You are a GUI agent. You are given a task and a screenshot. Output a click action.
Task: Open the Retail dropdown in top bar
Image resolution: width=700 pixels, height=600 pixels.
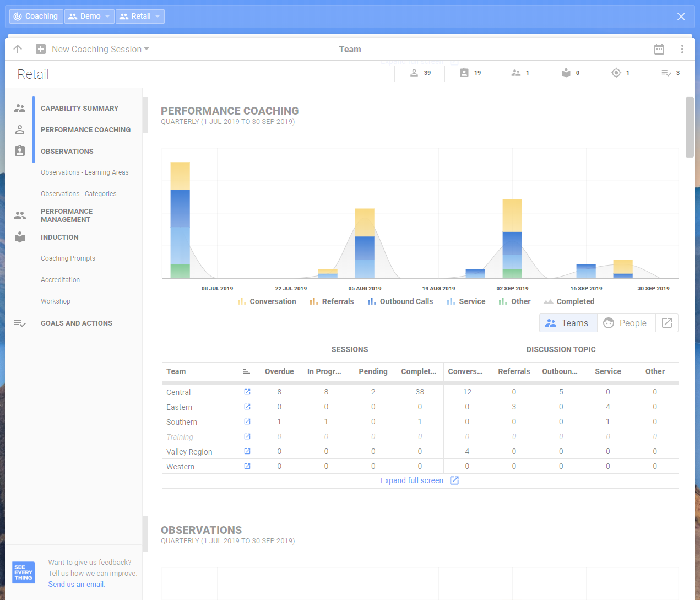[140, 16]
